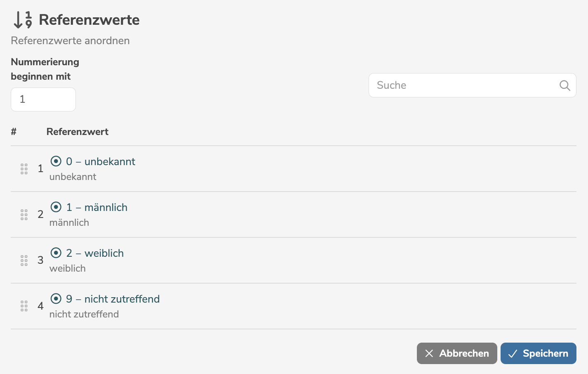588x374 pixels.
Task: Click the Referenzwert column header
Action: point(78,132)
